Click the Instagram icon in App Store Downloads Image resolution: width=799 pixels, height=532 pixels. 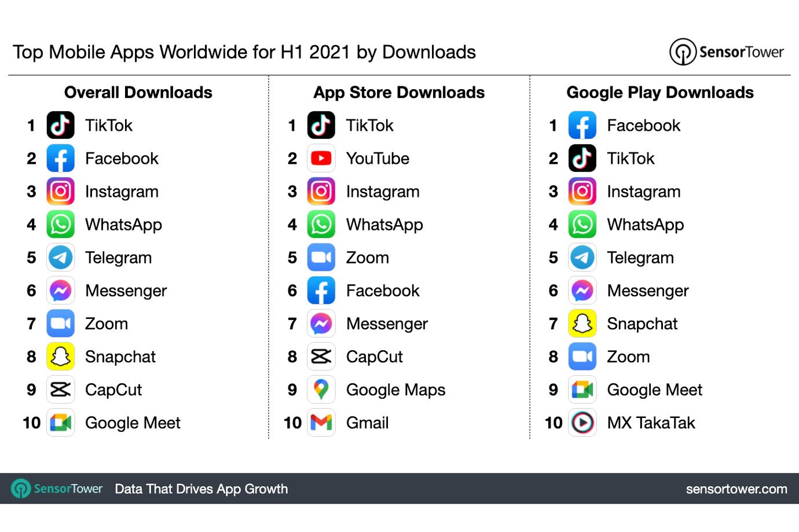click(321, 192)
